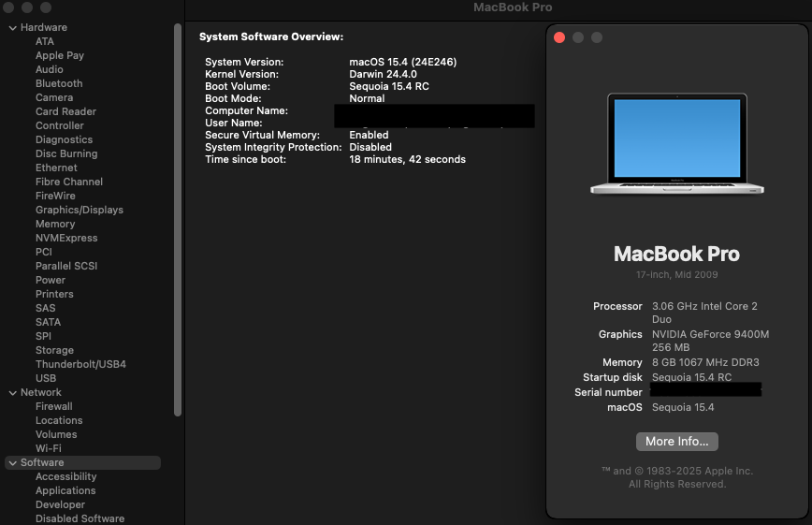Close the About This Mac window
This screenshot has height=525, width=812.
pos(559,37)
